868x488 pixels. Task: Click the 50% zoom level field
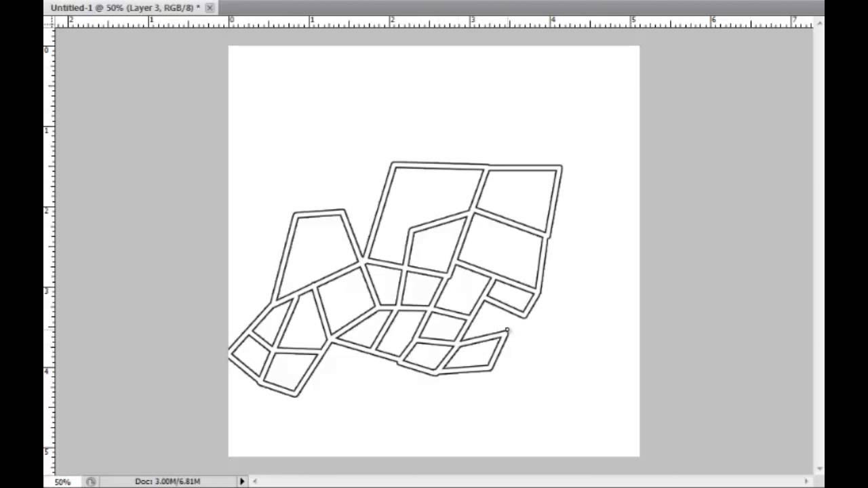click(62, 481)
